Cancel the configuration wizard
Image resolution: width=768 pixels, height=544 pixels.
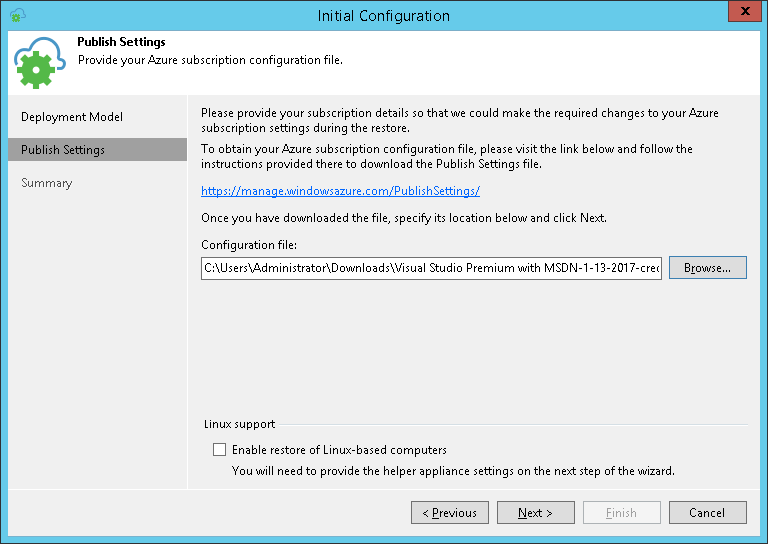707,513
